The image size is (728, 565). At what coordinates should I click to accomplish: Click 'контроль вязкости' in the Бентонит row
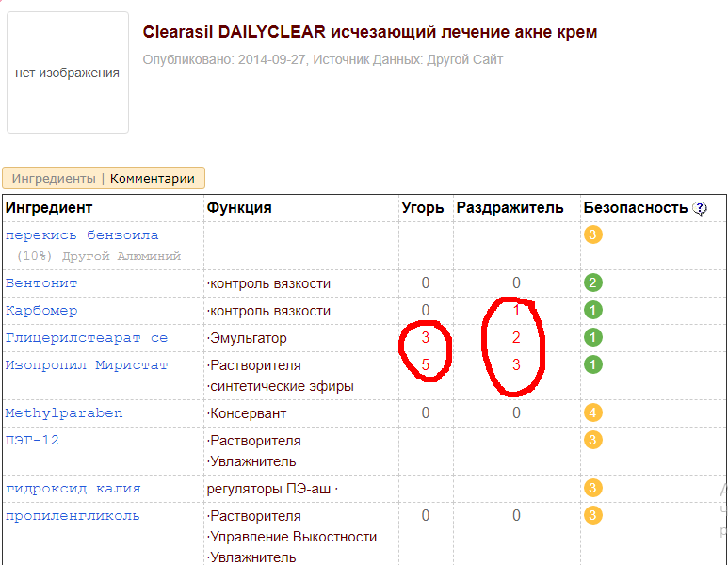[x=268, y=283]
